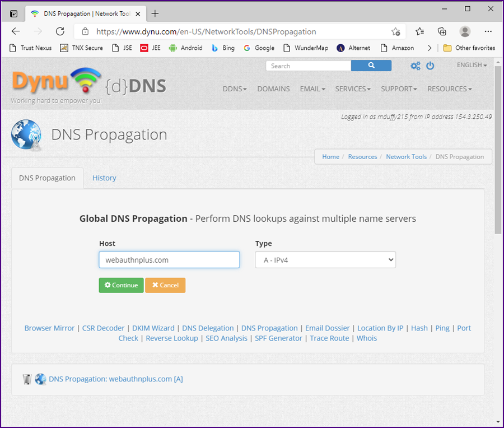Open the Trace Route tool link
This screenshot has height=428, width=504.
[329, 338]
